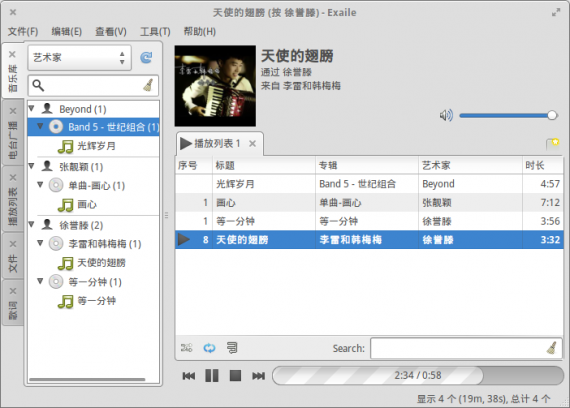This screenshot has height=408, width=570.
Task: Collapse the Band 5 - 世纪组合 album node
Action: click(x=40, y=126)
